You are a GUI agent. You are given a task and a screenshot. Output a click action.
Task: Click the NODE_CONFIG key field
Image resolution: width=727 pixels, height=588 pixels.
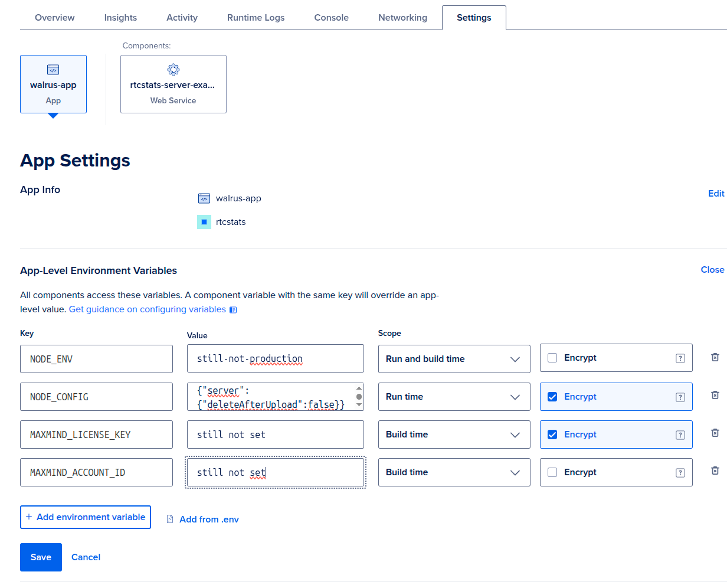96,397
